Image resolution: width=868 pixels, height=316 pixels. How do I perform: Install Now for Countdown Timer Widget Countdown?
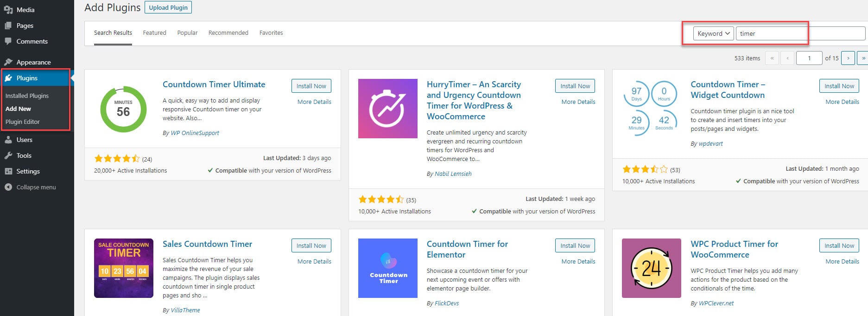839,86
